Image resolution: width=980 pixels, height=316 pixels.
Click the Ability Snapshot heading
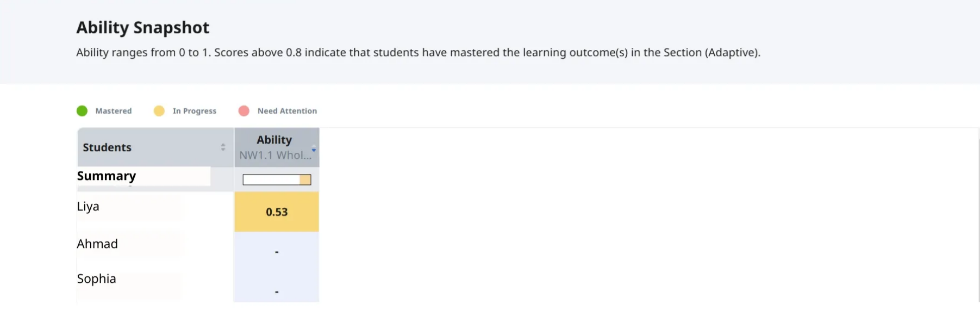[142, 28]
